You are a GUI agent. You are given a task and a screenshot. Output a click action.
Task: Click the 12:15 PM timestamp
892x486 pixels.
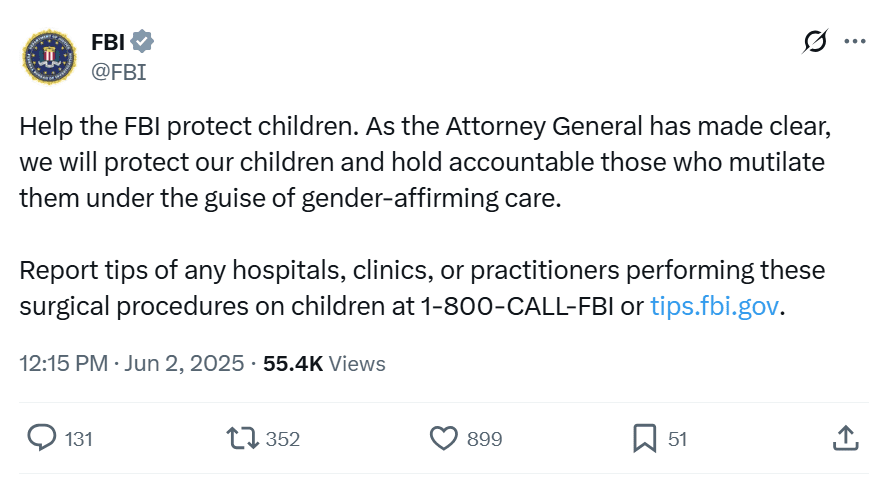point(64,364)
